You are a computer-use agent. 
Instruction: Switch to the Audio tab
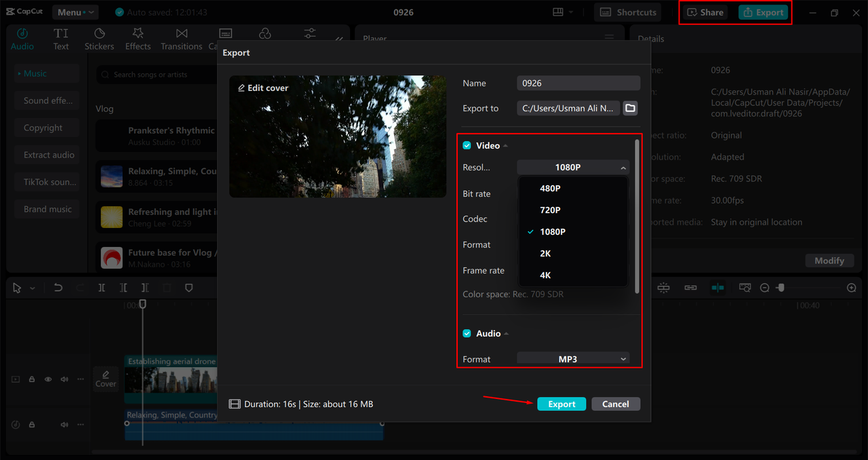(22, 39)
